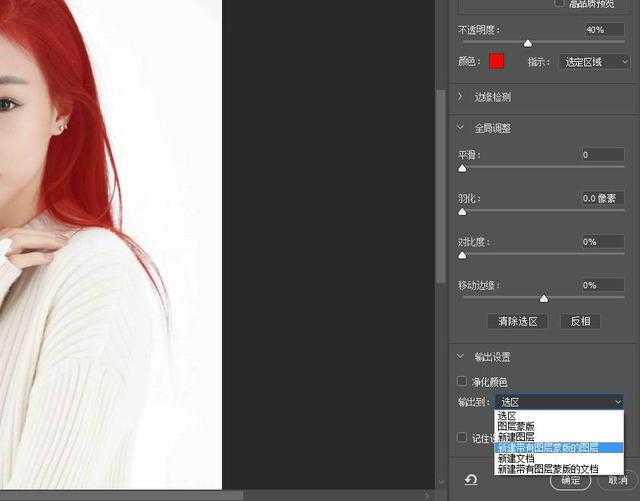Collapse the 输出设置 section
The image size is (640, 501).
[461, 357]
